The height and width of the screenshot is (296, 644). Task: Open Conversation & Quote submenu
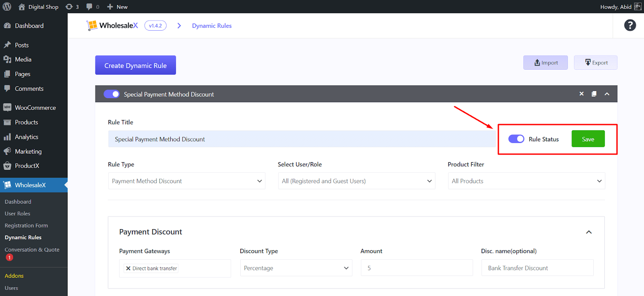point(32,250)
